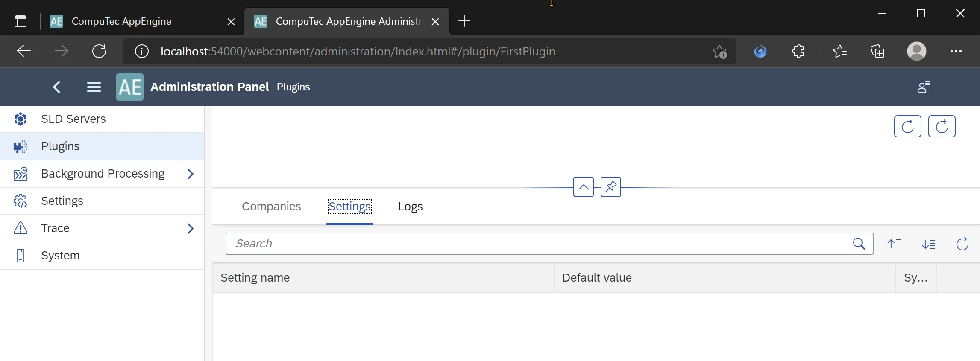The image size is (980, 361).
Task: Click the Setting name column header
Action: [x=383, y=278]
